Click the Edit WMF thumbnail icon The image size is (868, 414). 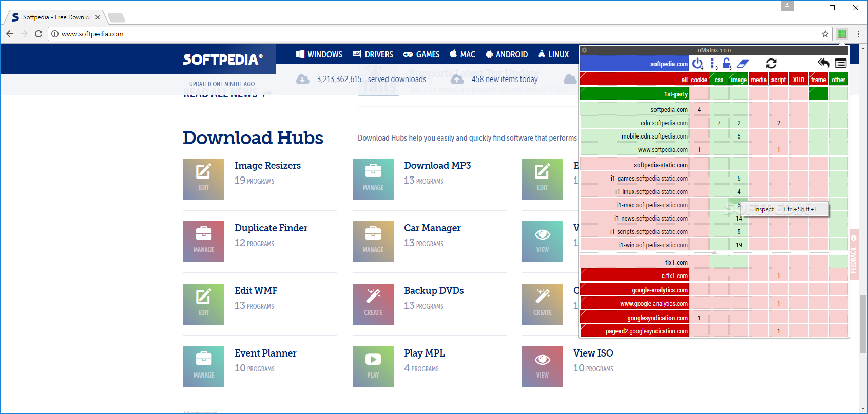pos(204,304)
